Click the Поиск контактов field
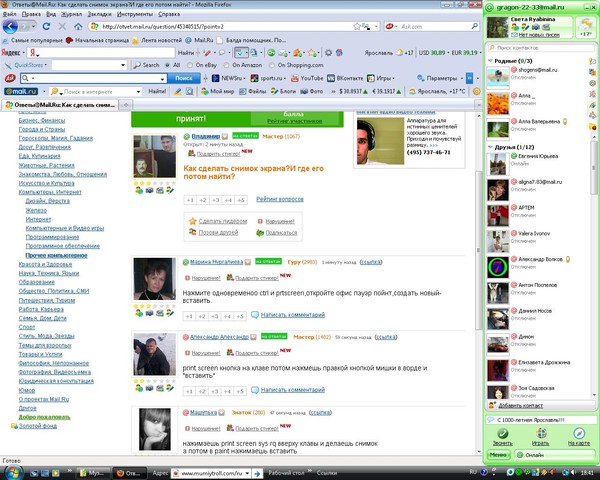Viewport: 600px width, 480px height. point(541,48)
